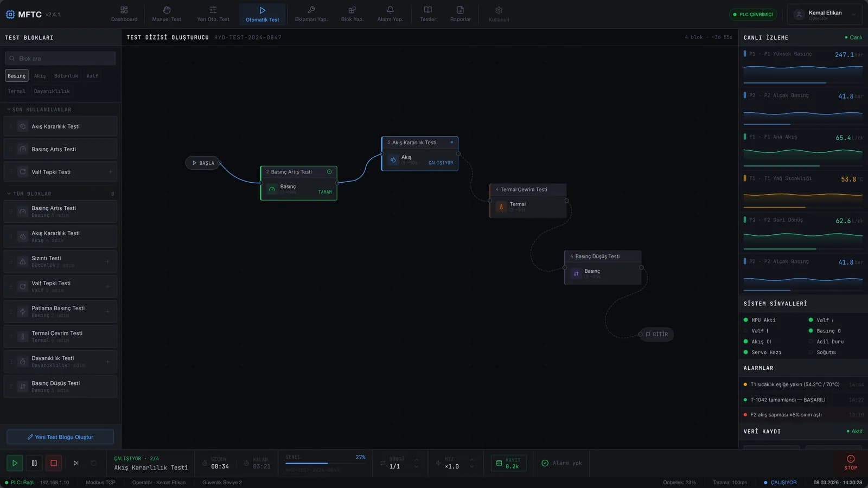The image size is (868, 488).
Task: Select the BAŞLA start node
Action: point(202,163)
